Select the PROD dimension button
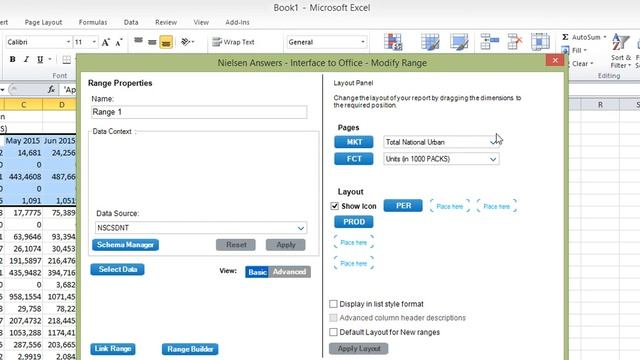 (x=354, y=222)
